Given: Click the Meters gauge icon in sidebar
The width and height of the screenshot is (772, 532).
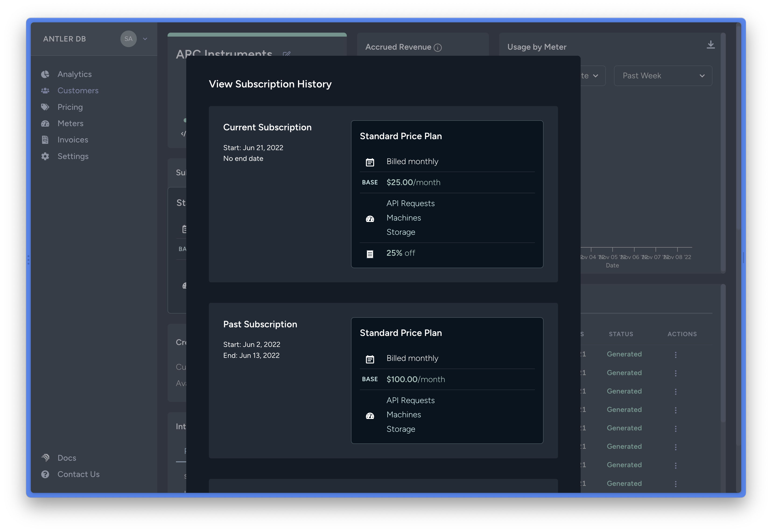Looking at the screenshot, I should click(45, 124).
